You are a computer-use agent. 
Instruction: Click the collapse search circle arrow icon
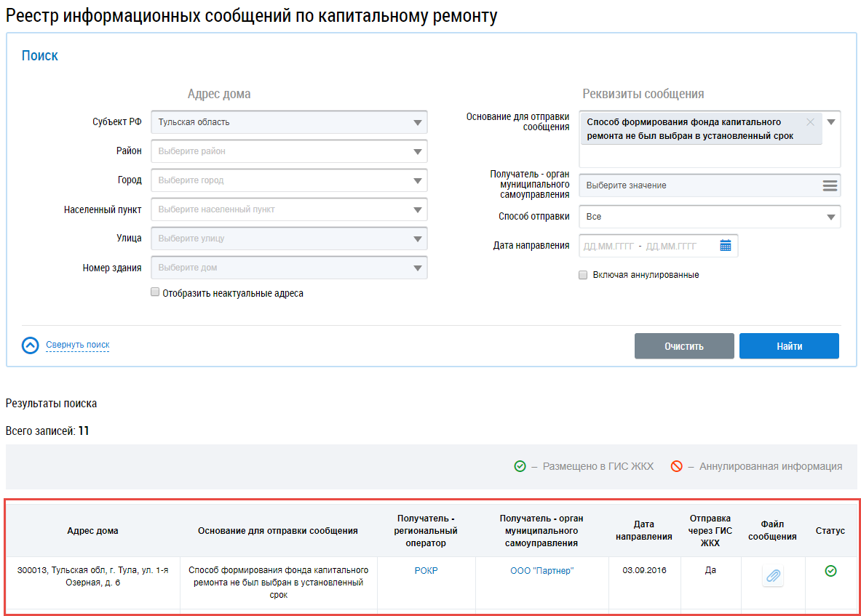30,345
